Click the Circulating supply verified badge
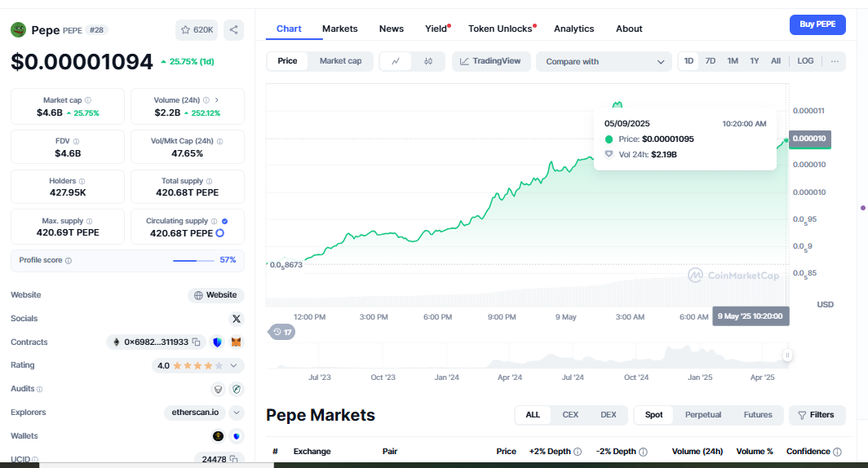 coord(225,221)
